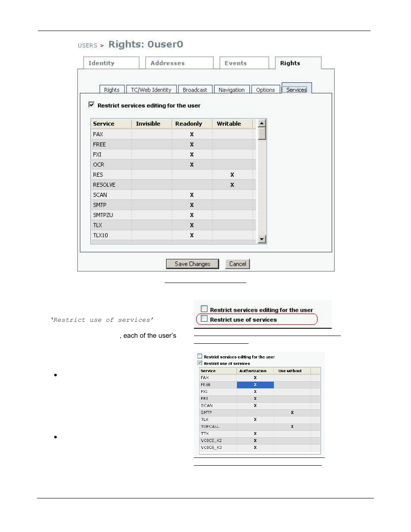Select the TTX row in bottom table
Viewport: 411px width, 532px height.
[x=260, y=433]
